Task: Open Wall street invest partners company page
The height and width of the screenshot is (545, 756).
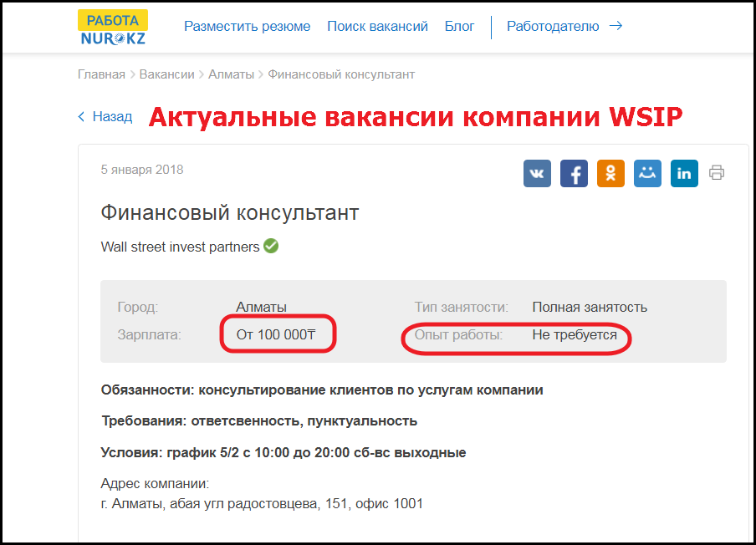Action: tap(180, 247)
